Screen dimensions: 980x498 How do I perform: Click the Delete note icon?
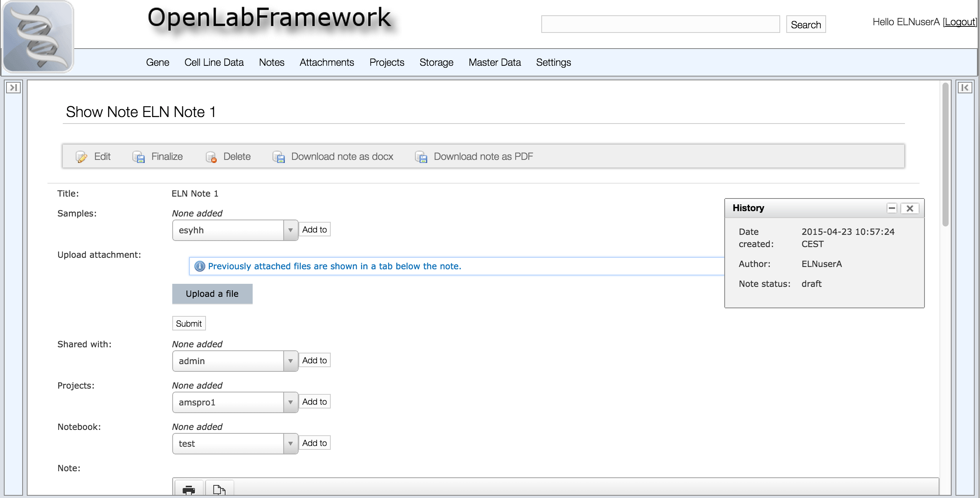point(211,157)
